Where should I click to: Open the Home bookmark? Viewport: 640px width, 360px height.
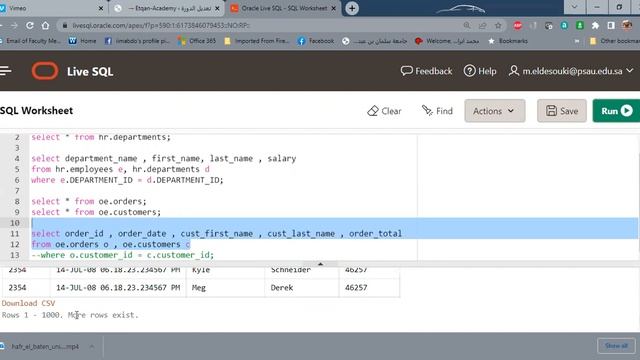[x=82, y=41]
